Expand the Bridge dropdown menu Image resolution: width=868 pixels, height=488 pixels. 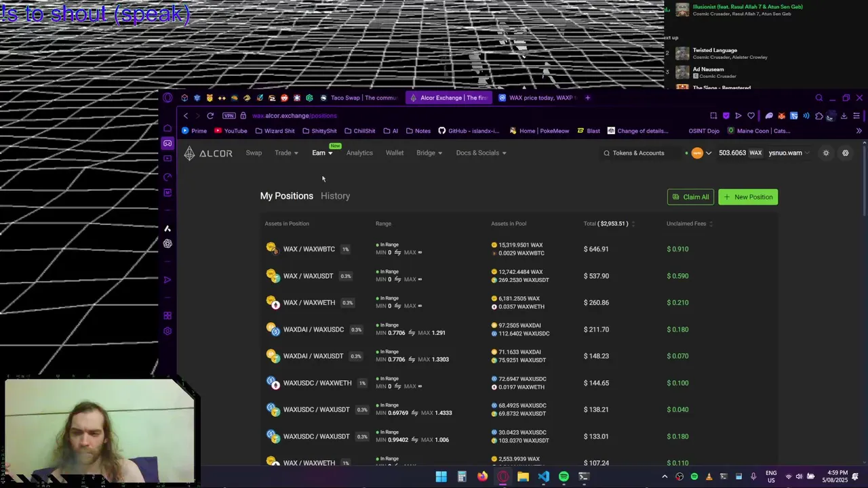point(429,153)
